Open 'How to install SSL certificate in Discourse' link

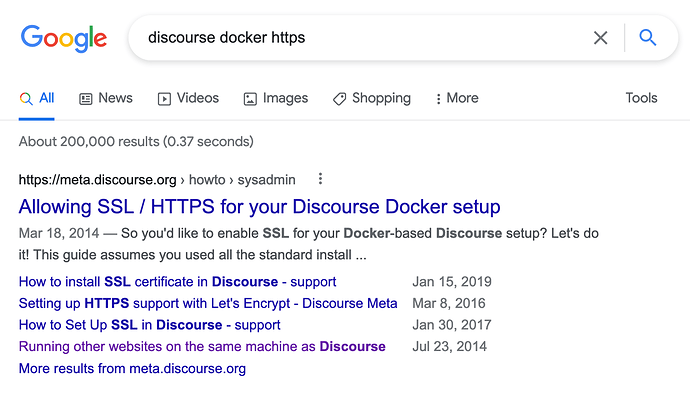coord(177,282)
